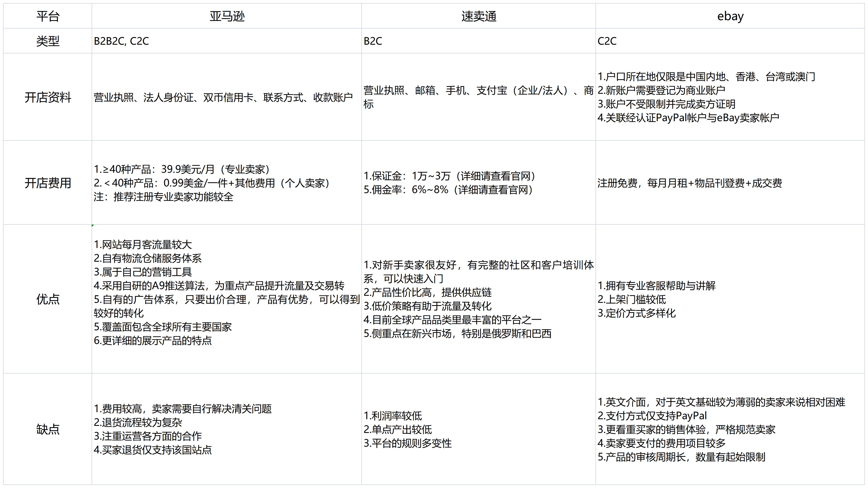868x488 pixels.
Task: Click the ebay column header cell
Action: pyautogui.click(x=730, y=16)
